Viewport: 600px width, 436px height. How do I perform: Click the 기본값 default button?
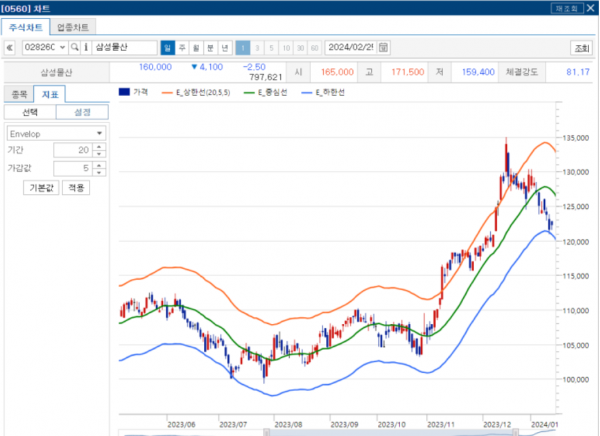[41, 188]
